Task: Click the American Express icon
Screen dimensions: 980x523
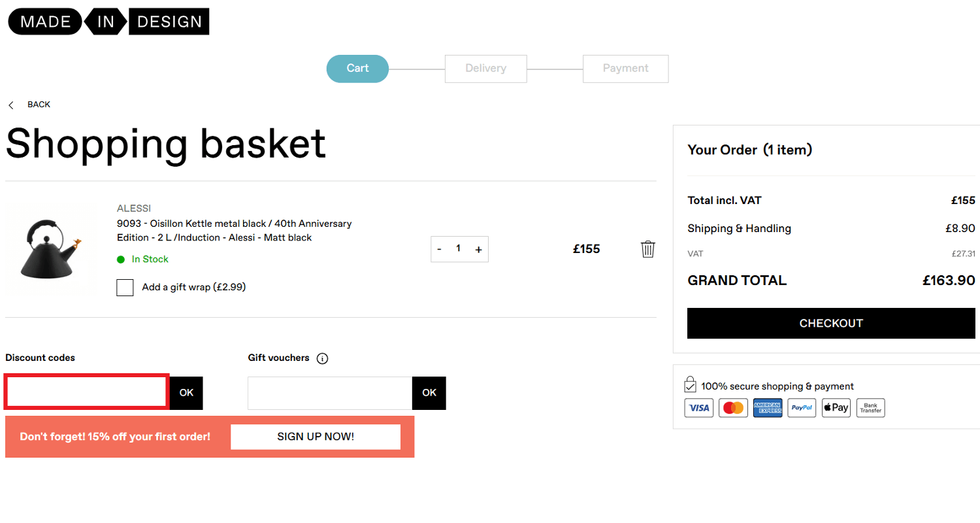Action: click(768, 408)
